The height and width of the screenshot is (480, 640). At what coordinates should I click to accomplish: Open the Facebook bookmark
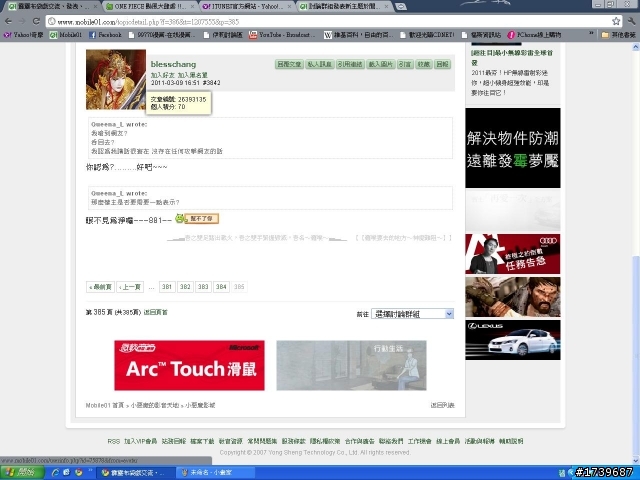coord(105,35)
